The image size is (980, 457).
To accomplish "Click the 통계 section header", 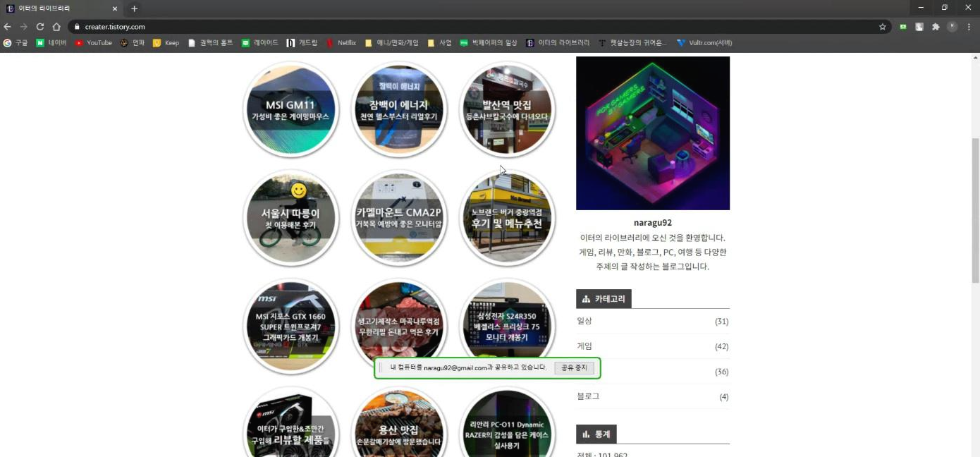I will click(596, 434).
